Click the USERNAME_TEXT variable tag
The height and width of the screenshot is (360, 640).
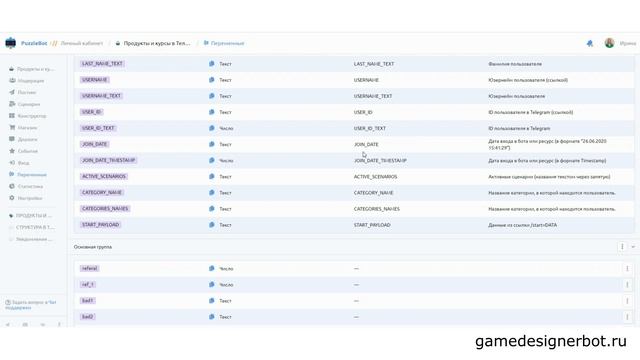point(101,96)
